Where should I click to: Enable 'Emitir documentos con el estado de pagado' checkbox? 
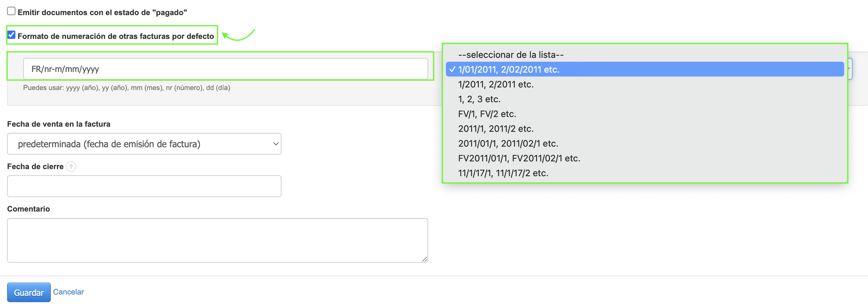click(12, 12)
